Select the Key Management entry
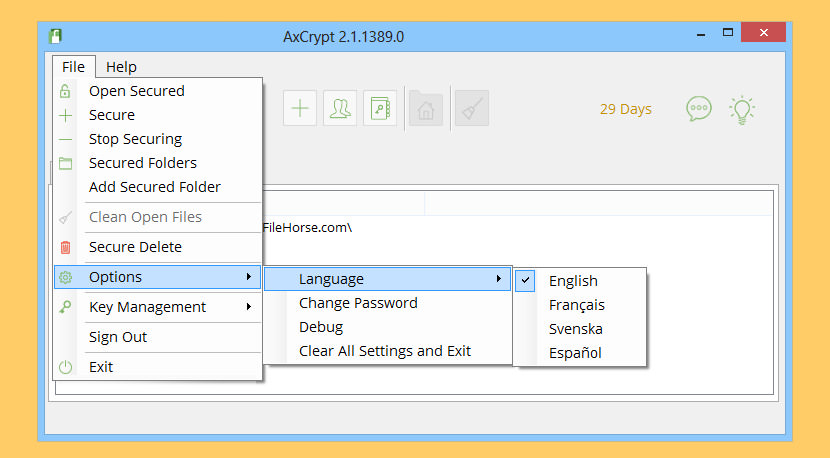The image size is (830, 458). point(158,307)
